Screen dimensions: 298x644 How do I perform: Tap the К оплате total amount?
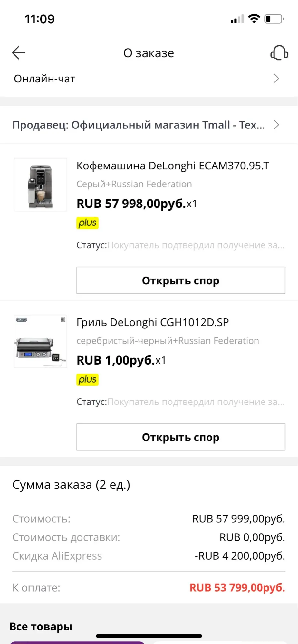coord(237,588)
